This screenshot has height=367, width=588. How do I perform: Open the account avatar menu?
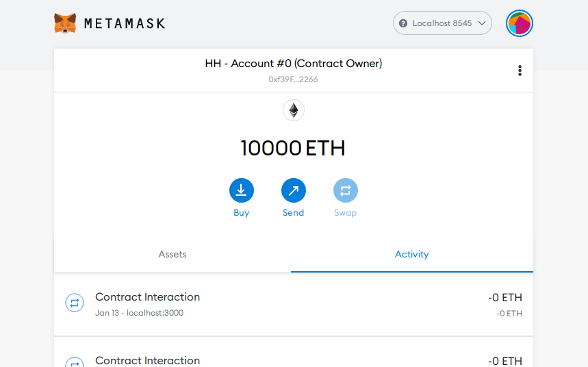520,23
